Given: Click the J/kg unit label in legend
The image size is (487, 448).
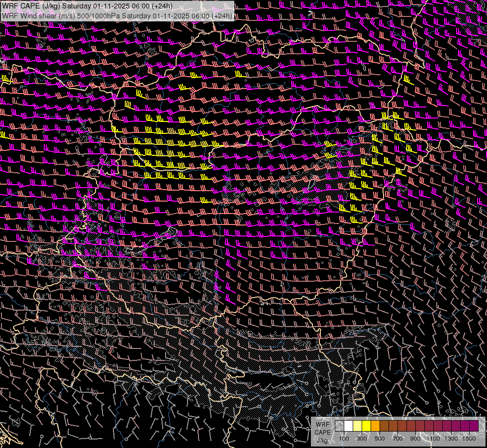Looking at the screenshot, I should 322,441.
